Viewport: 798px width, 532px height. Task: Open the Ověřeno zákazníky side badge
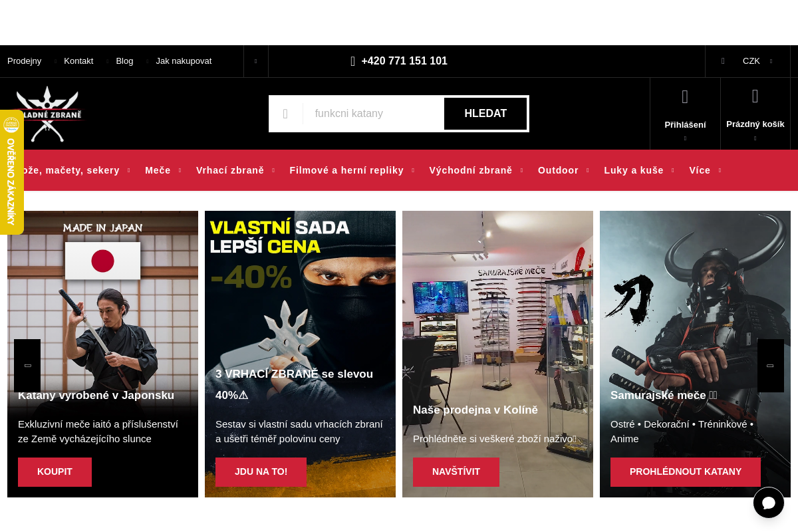pyautogui.click(x=11, y=172)
